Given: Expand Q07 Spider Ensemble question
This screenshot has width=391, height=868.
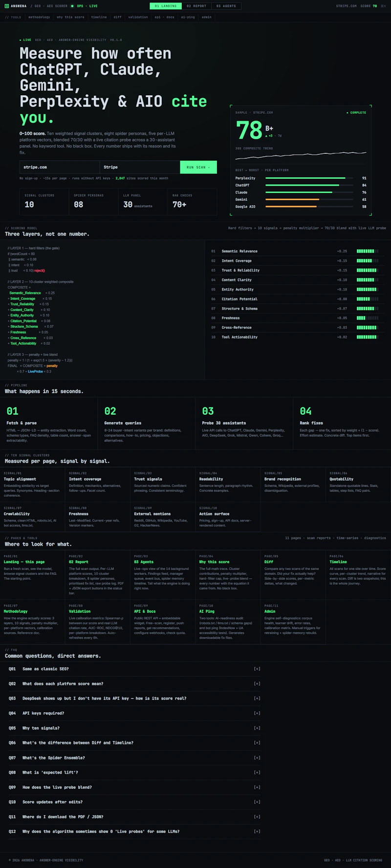Looking at the screenshot, I should tap(134, 758).
